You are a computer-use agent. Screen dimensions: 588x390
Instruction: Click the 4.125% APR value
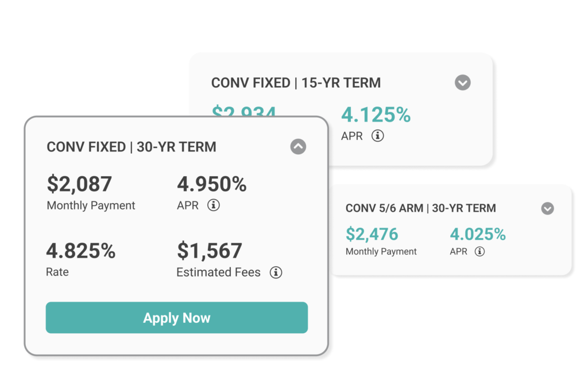pos(376,115)
